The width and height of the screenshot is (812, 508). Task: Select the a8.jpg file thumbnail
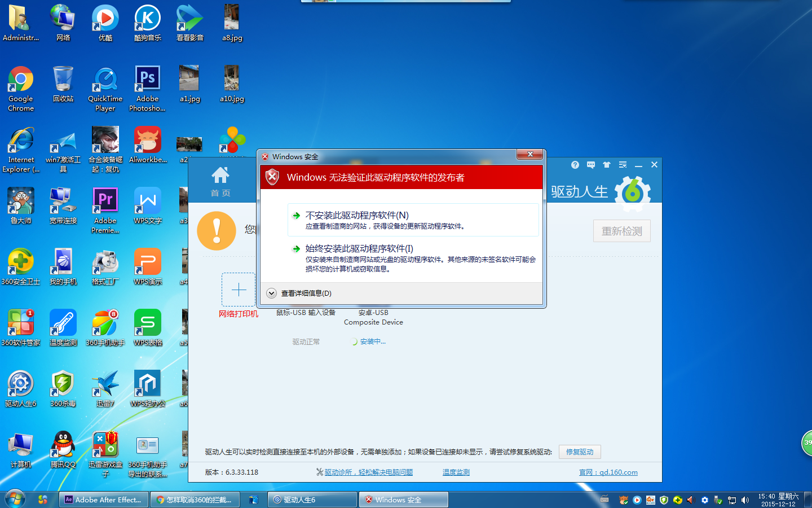coord(232,23)
